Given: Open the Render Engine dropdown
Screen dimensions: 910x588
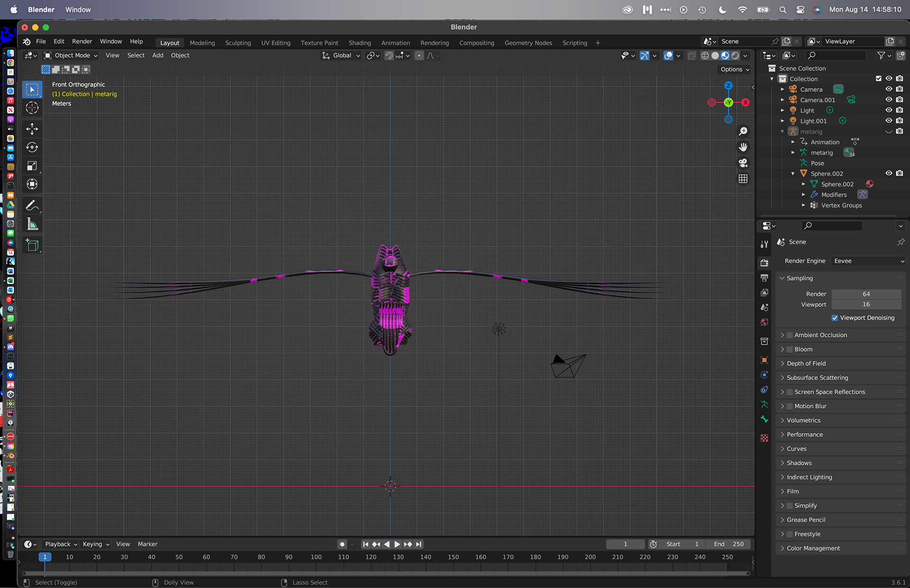Looking at the screenshot, I should 868,261.
